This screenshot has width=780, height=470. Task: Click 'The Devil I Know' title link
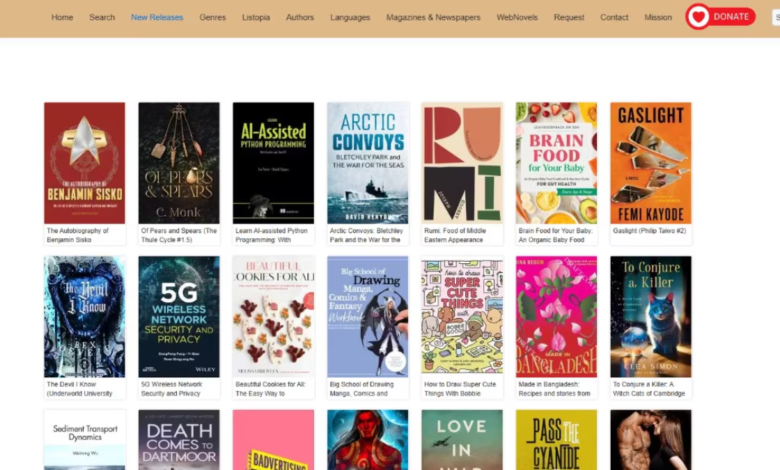click(80, 389)
